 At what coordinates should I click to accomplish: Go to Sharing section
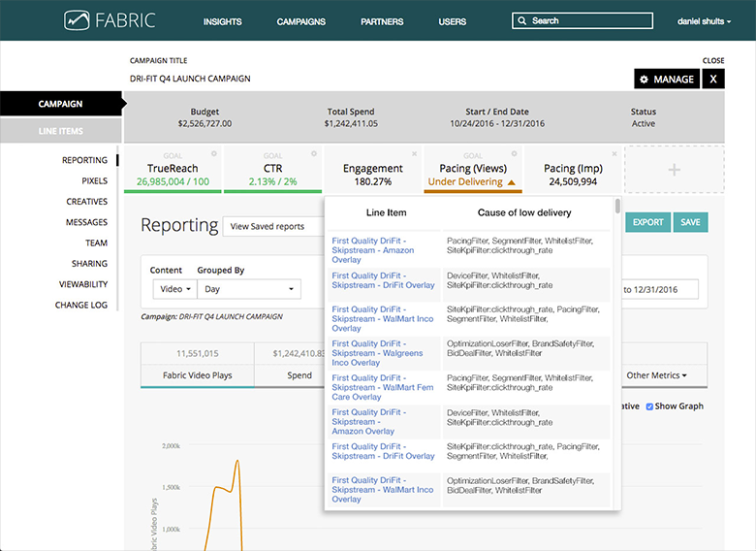[90, 264]
